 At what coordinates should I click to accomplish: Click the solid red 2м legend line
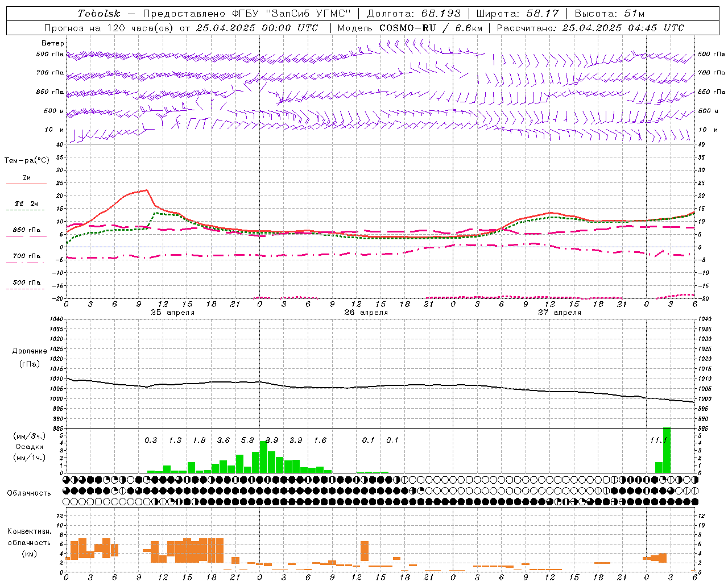pyautogui.click(x=26, y=184)
